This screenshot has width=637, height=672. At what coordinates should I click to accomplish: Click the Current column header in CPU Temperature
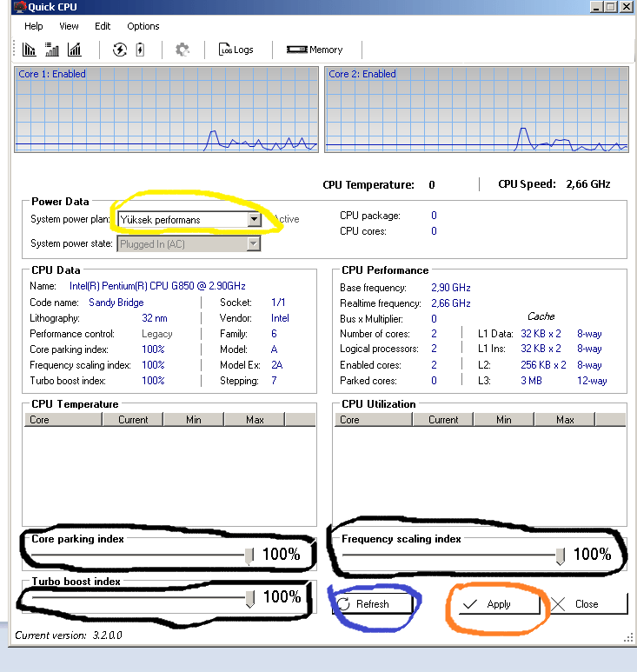tap(133, 420)
